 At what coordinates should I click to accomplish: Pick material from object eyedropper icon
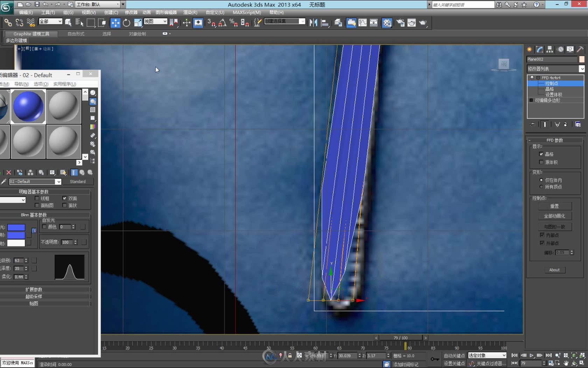(x=3, y=182)
